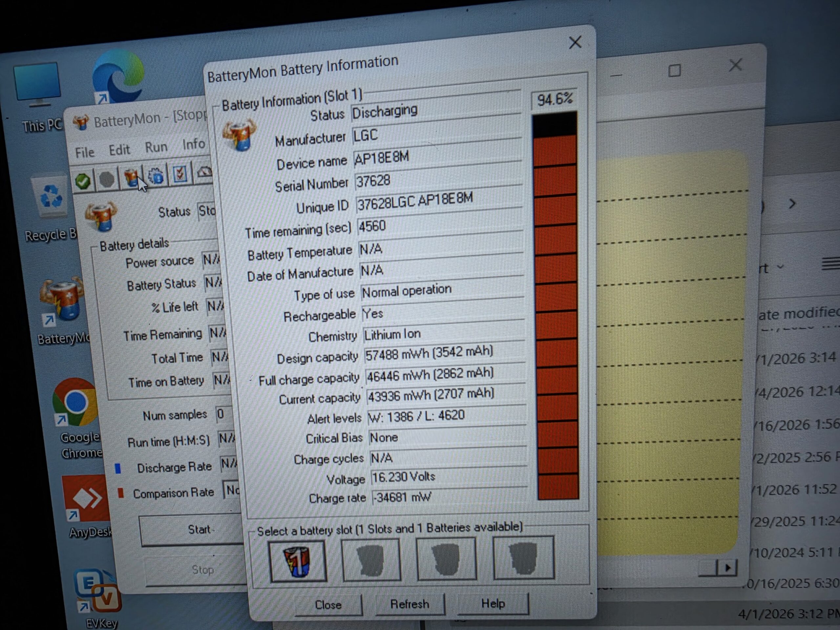Screen dimensions: 840x630
Task: Select the EVKey desktop shortcut
Action: (x=98, y=598)
